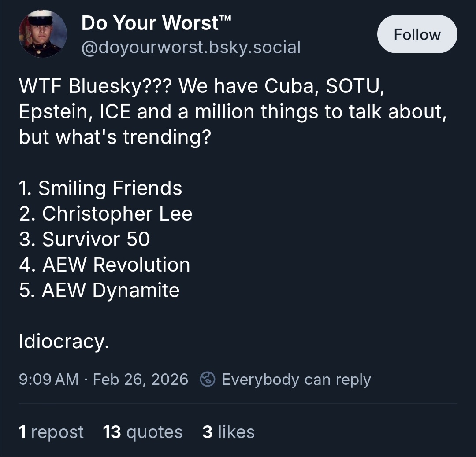Click the Feb 26, 2026 date
Viewport: 476px width, 457px height.
pyautogui.click(x=141, y=379)
